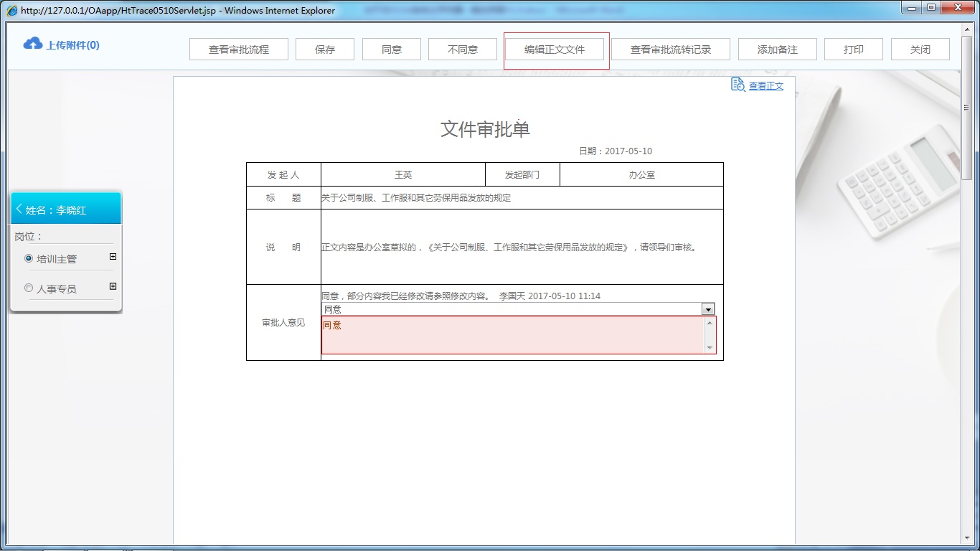Open 查看审批流转记录 transfer records
Screen dimensions: 980x551
[671, 49]
